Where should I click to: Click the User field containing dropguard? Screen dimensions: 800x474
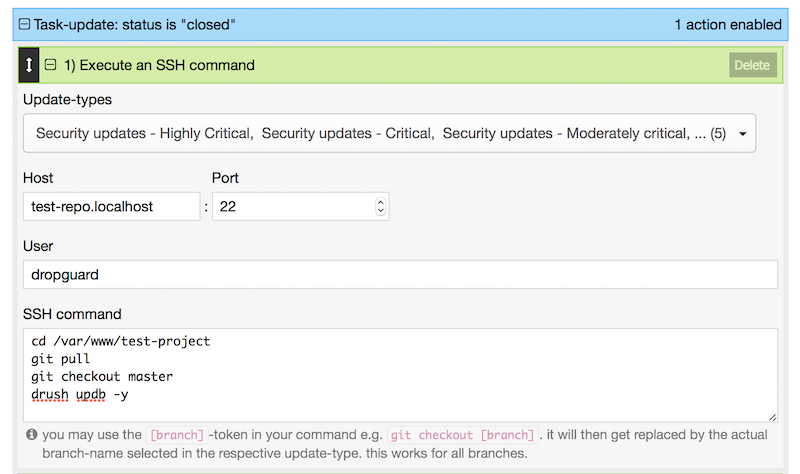[x=400, y=275]
